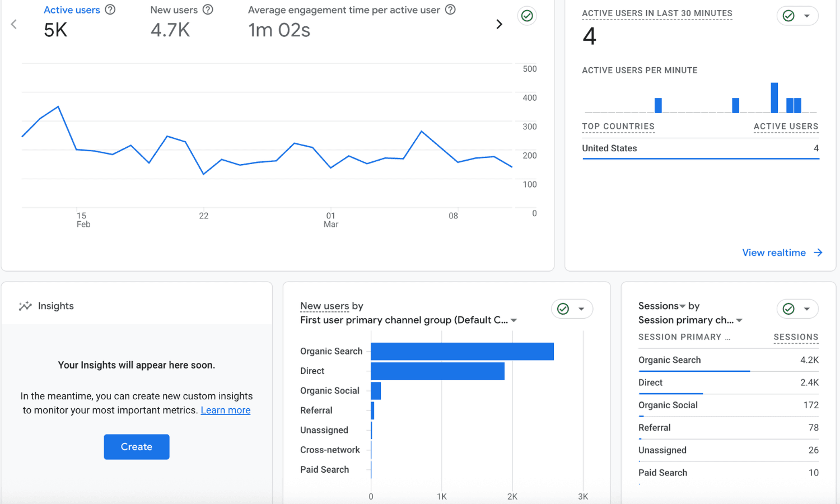Switch to the New users metric tab
The height and width of the screenshot is (504, 840).
[x=174, y=10]
